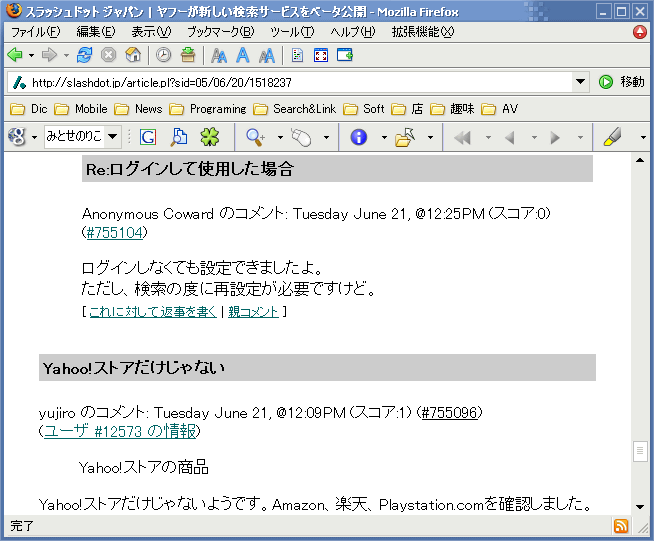Click the vertical scrollbar thumb

click(640, 451)
